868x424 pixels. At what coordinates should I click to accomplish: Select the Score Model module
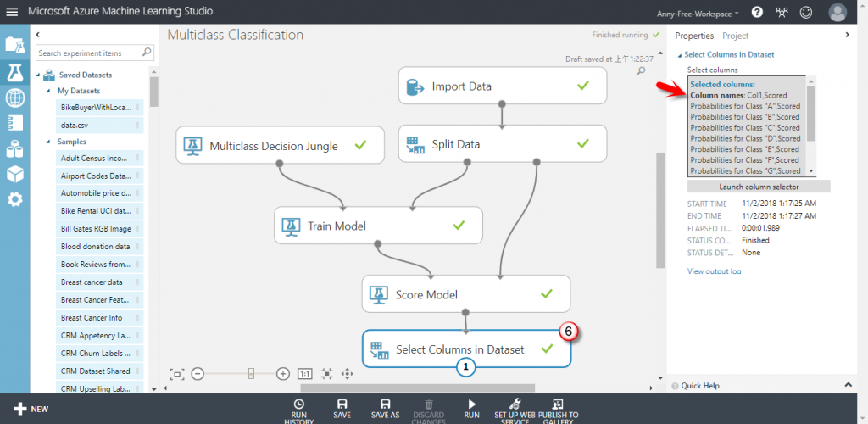466,294
